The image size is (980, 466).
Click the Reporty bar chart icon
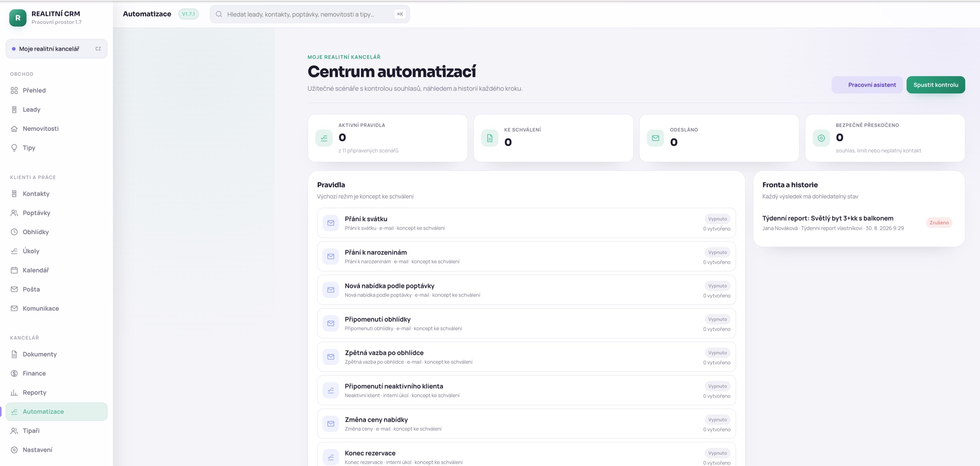[x=14, y=392]
